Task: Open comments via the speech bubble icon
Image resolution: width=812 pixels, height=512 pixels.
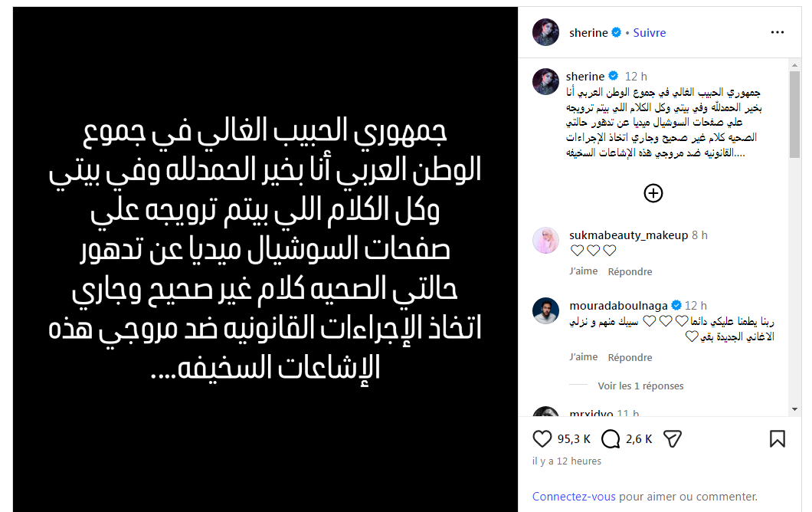Action: pyautogui.click(x=611, y=438)
